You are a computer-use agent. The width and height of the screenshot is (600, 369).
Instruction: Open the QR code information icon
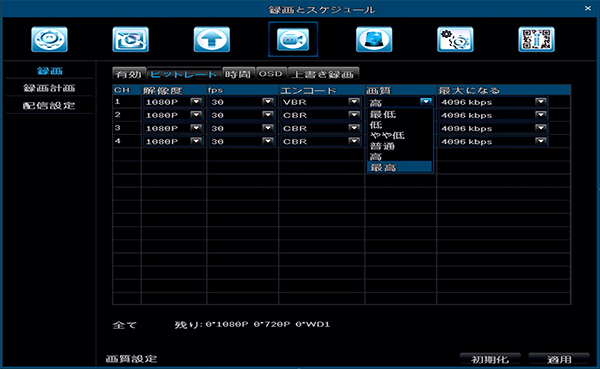pyautogui.click(x=536, y=39)
